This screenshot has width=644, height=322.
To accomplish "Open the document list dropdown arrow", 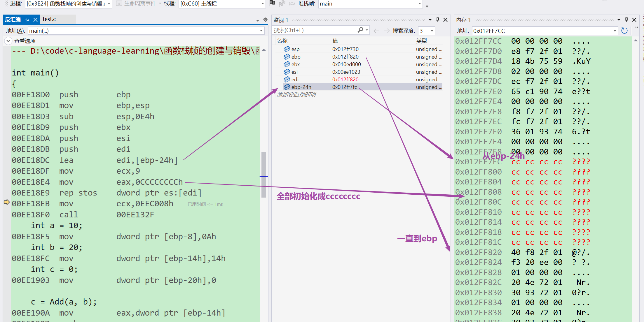I will (x=257, y=20).
